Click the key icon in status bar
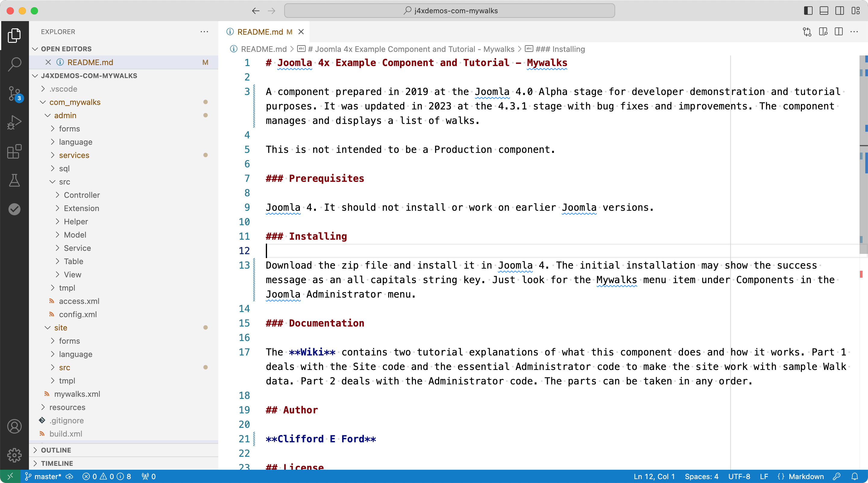868x483 pixels. coord(837,476)
